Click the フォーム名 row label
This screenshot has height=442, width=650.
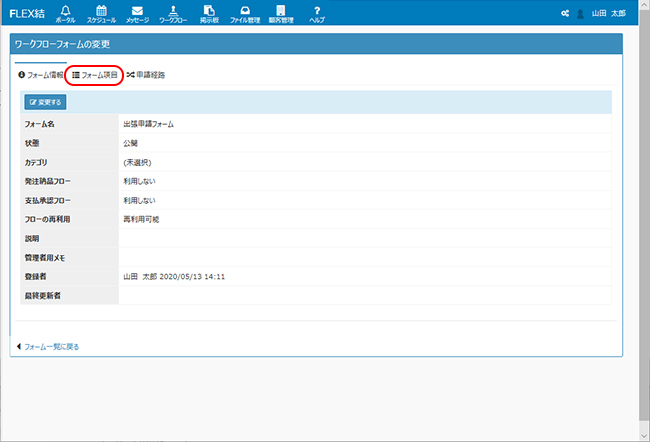[39, 124]
